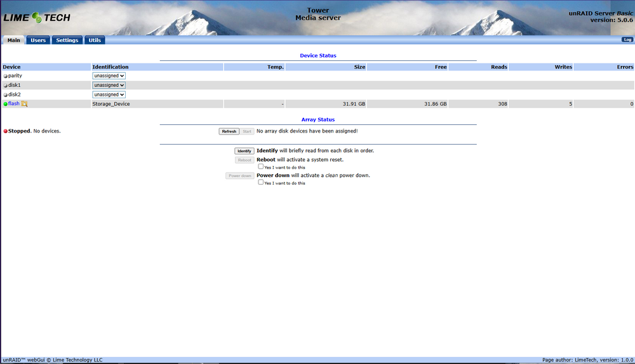This screenshot has height=364, width=635.
Task: Click the Lime Tech logo
Action: pos(37,17)
